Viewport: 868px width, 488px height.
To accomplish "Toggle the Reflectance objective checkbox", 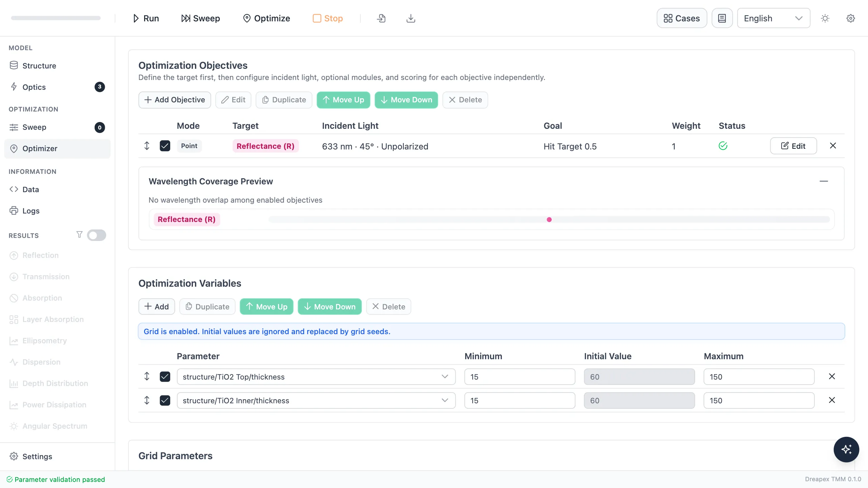I will (x=165, y=146).
